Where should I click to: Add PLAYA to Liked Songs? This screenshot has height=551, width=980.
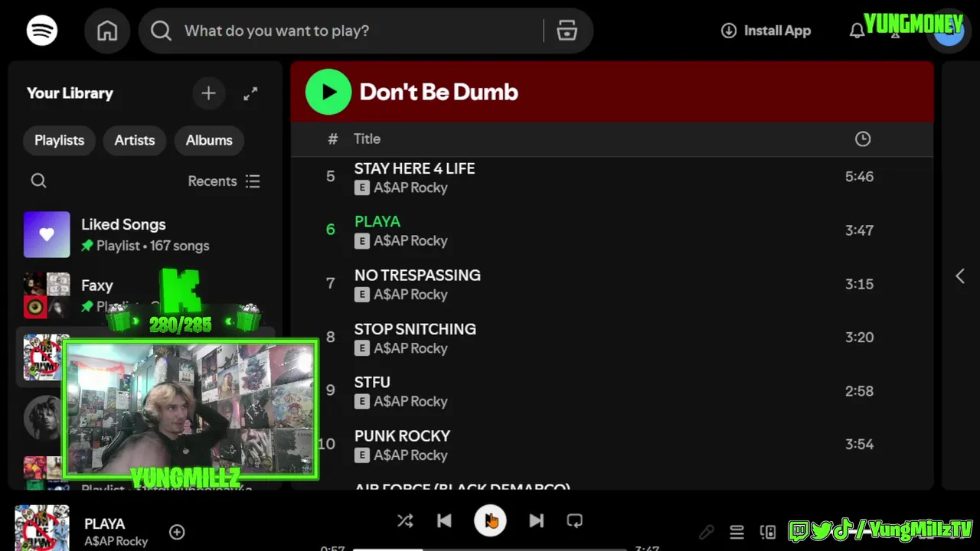(x=177, y=532)
